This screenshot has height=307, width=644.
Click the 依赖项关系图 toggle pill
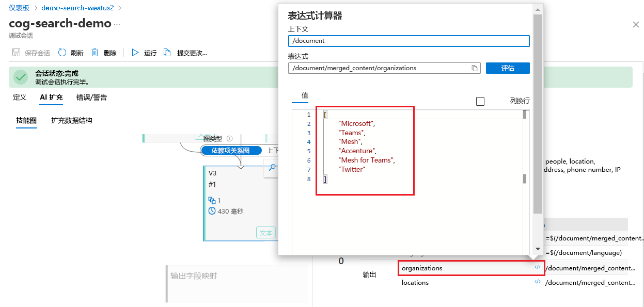pos(230,151)
